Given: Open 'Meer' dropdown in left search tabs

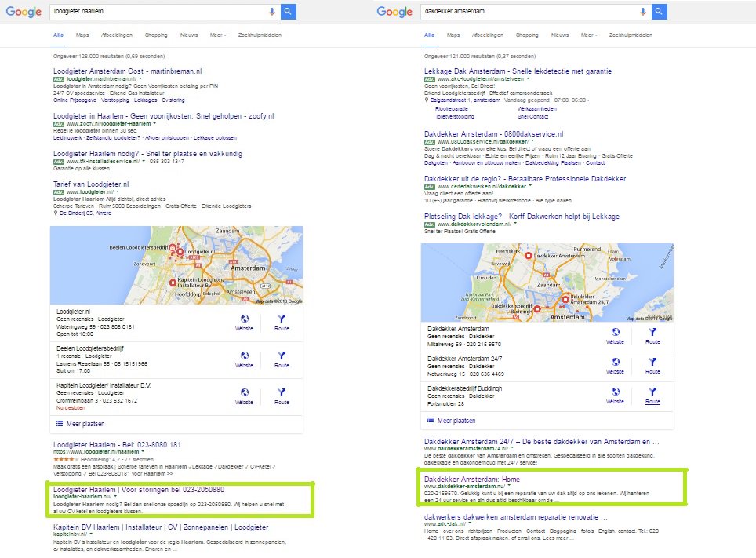Looking at the screenshot, I should click(x=218, y=35).
